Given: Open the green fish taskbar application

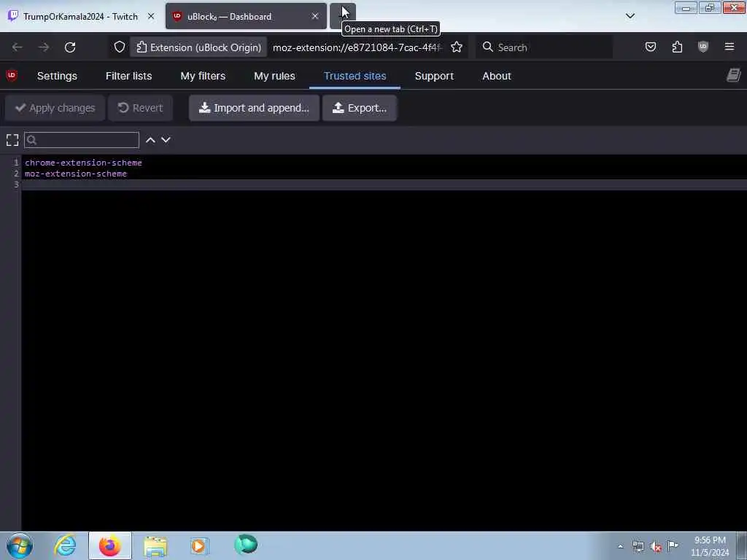Looking at the screenshot, I should coord(246,544).
